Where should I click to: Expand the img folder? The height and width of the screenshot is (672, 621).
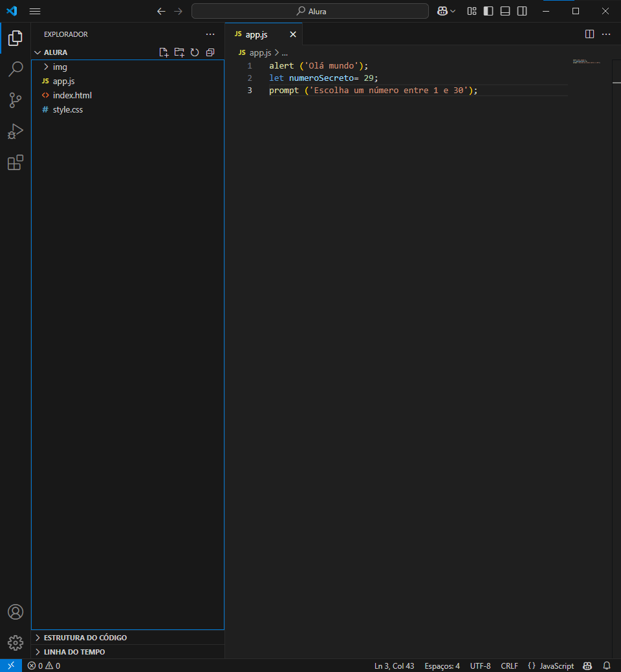pyautogui.click(x=127, y=67)
